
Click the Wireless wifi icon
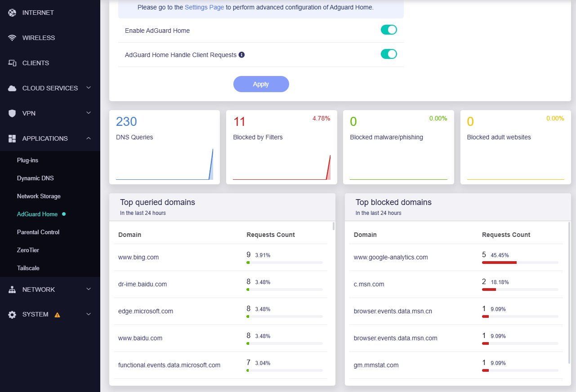point(12,38)
